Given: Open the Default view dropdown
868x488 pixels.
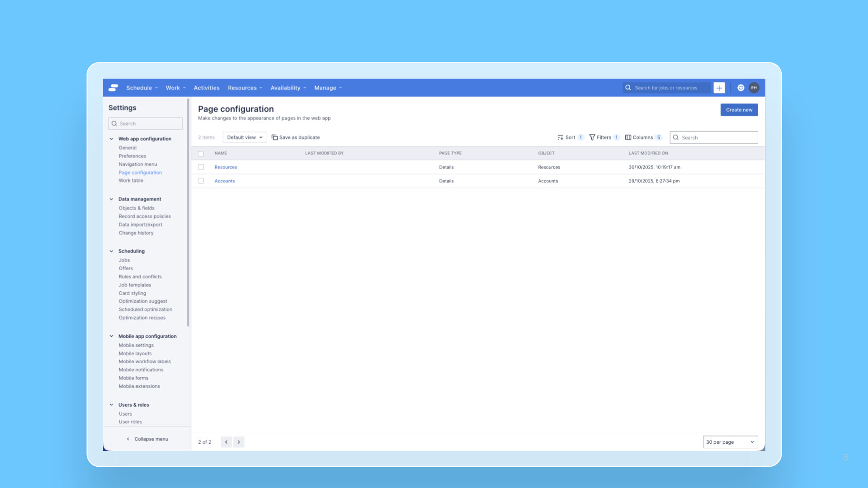Looking at the screenshot, I should [x=245, y=137].
